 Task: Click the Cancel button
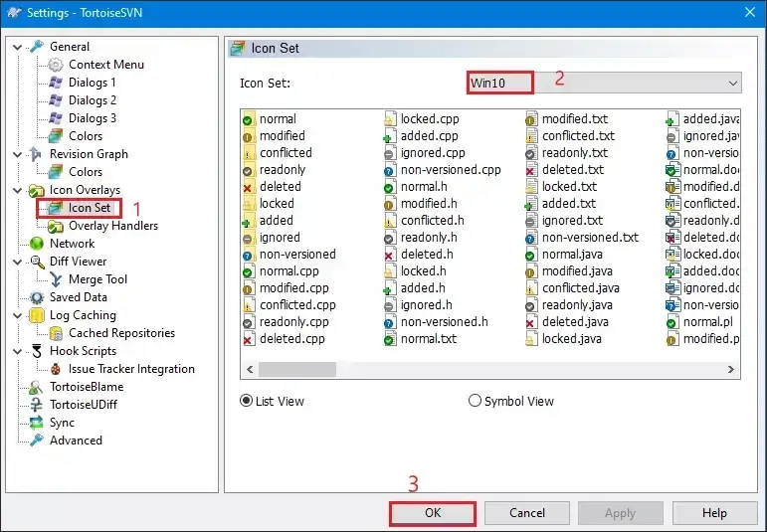click(x=527, y=513)
